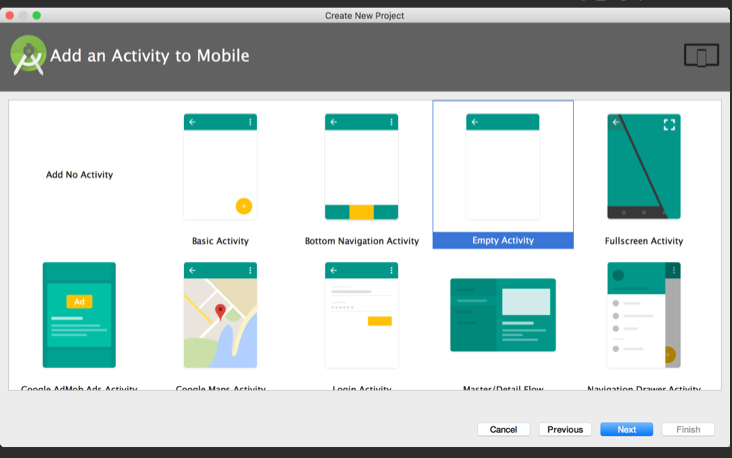
Task: Click the red map pin in Google Maps Activity
Action: (220, 311)
